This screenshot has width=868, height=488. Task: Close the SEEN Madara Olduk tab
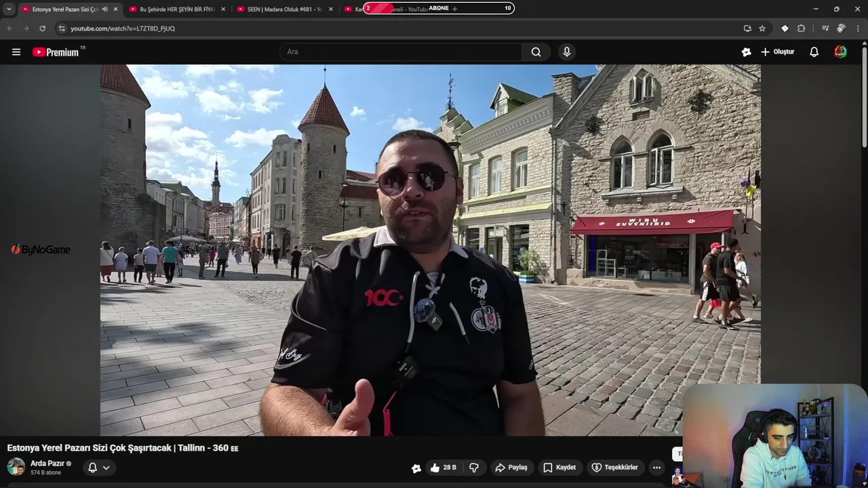[330, 9]
